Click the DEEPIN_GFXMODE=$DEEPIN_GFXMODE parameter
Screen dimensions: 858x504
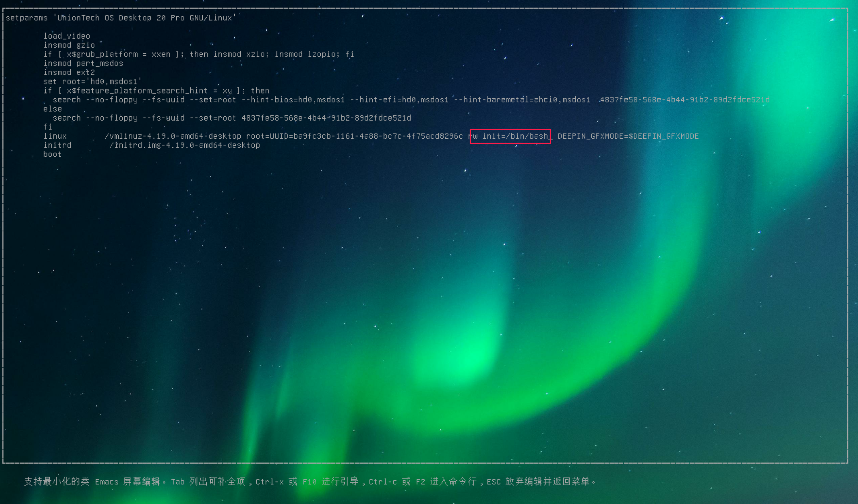pos(628,136)
